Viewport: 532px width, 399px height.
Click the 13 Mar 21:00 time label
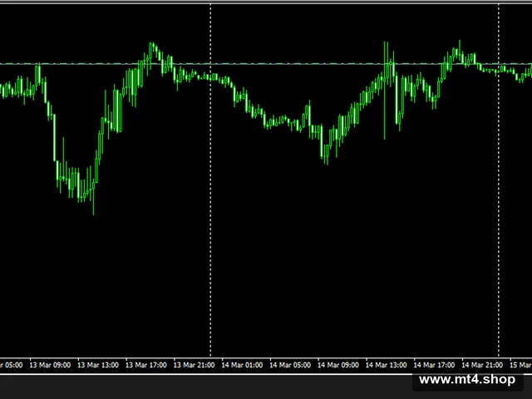194,365
